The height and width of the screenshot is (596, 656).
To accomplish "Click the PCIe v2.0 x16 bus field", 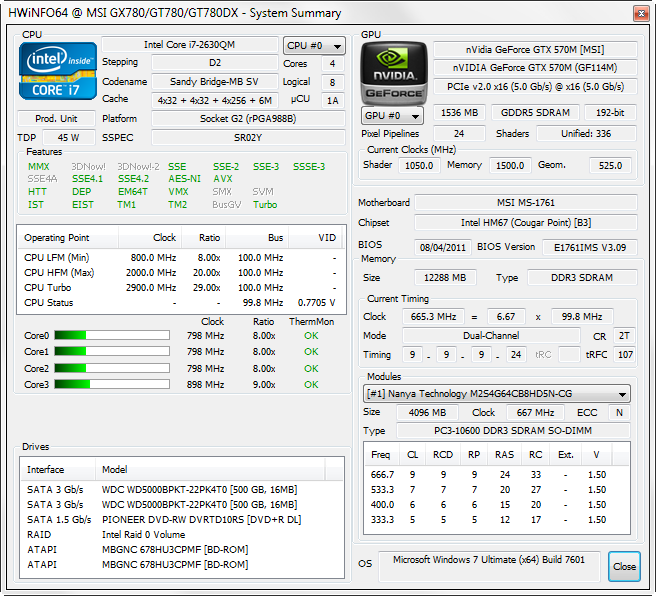I will 535,87.
